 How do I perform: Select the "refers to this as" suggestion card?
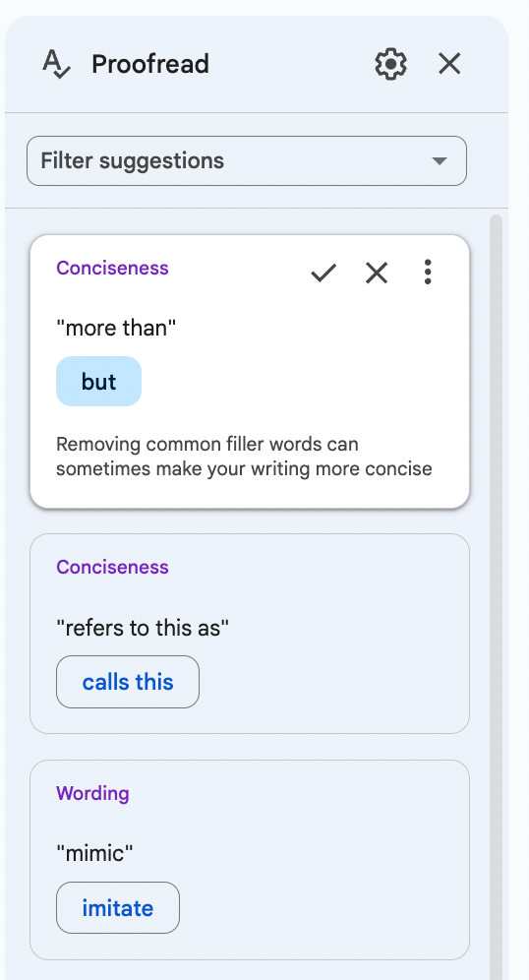pyautogui.click(x=249, y=633)
